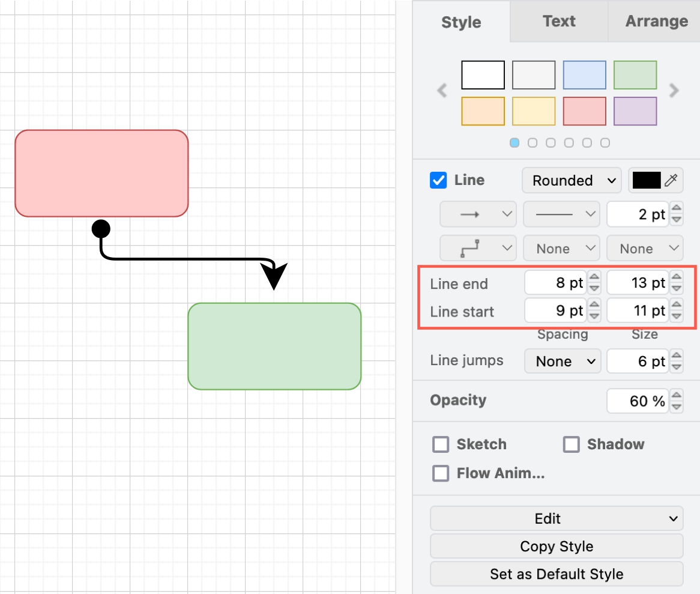Open the Rounded line style dropdown
The width and height of the screenshot is (700, 594).
click(x=572, y=180)
